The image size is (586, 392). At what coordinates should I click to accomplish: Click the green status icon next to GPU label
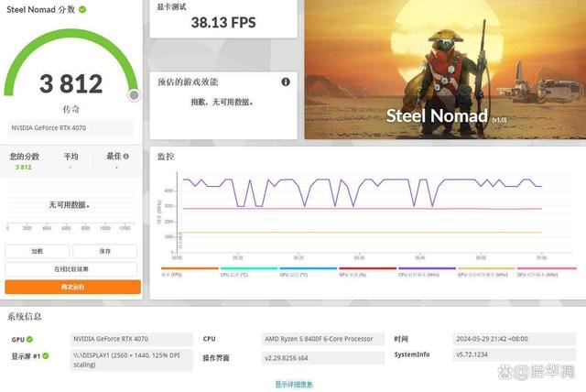29,338
